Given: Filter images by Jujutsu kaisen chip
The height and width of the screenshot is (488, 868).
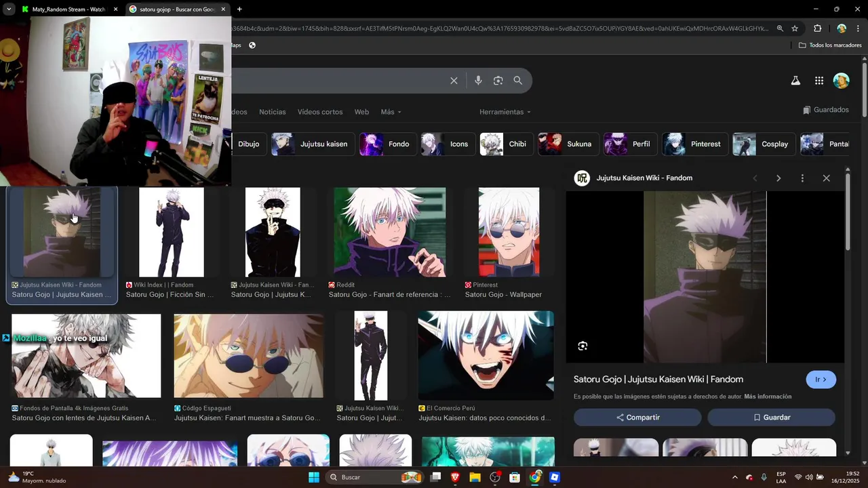Looking at the screenshot, I should (x=312, y=144).
